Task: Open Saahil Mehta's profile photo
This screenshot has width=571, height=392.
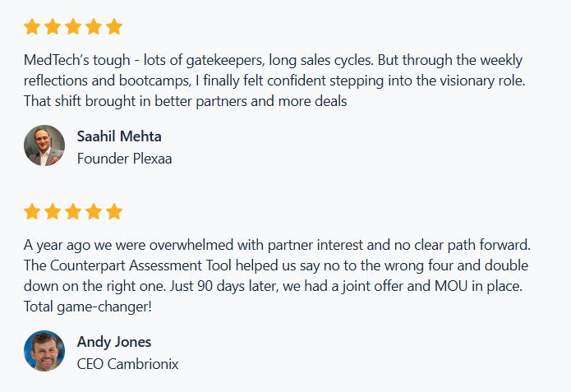Action: 44,145
